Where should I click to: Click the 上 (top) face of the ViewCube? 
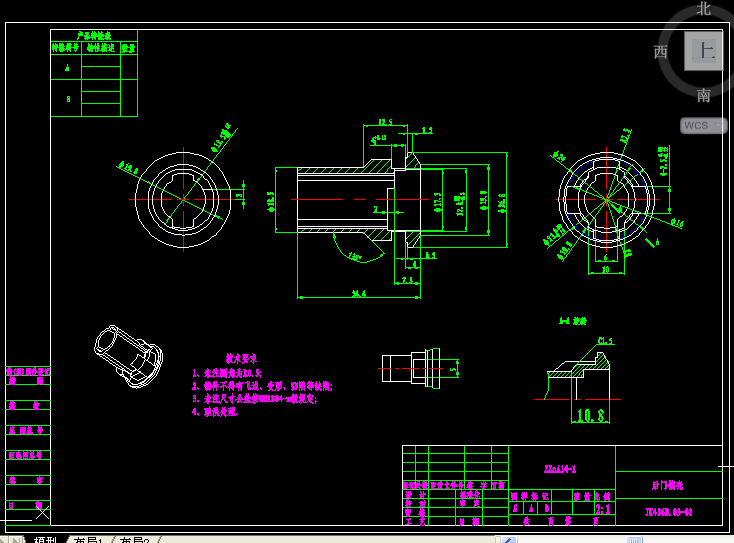[704, 51]
